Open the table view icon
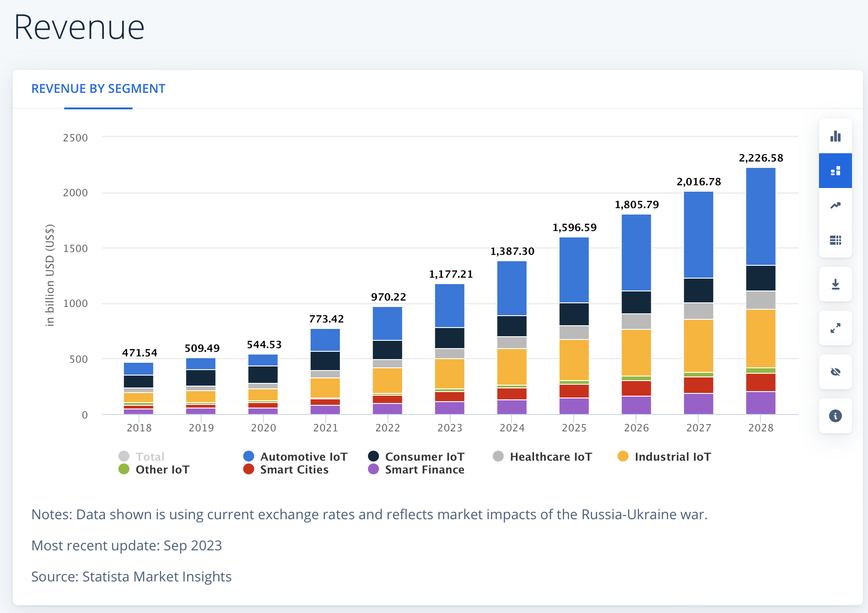 click(x=835, y=240)
